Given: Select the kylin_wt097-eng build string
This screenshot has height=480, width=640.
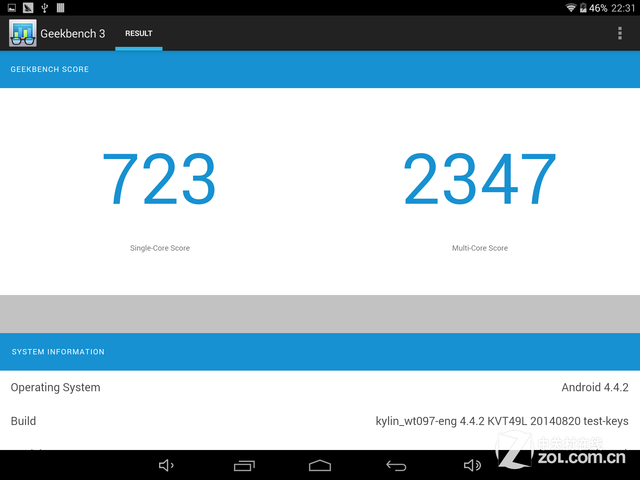Looking at the screenshot, I should [x=502, y=421].
